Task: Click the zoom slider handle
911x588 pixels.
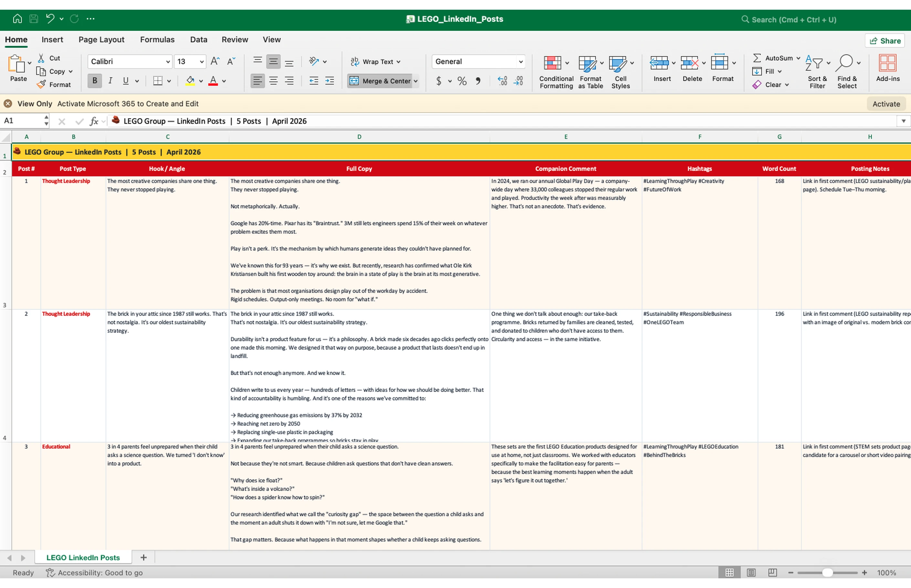Action: (x=827, y=573)
